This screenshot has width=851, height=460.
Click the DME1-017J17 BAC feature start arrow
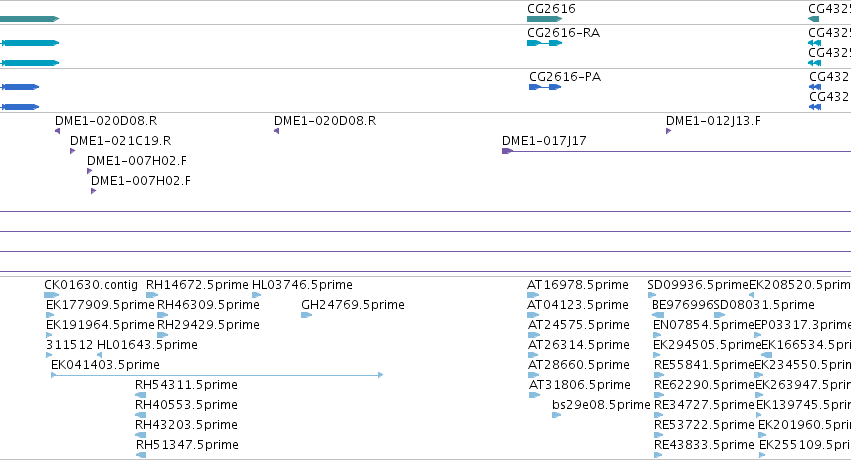click(x=507, y=151)
